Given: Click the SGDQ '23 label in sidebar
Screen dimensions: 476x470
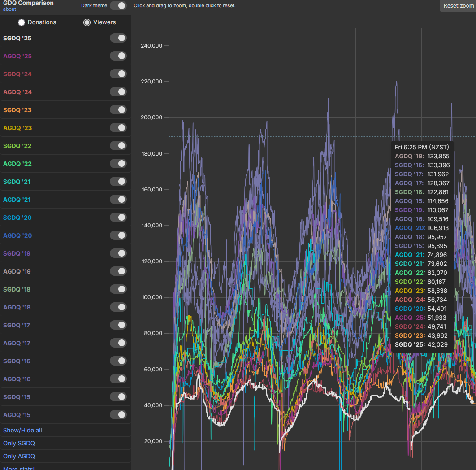Looking at the screenshot, I should (17, 110).
